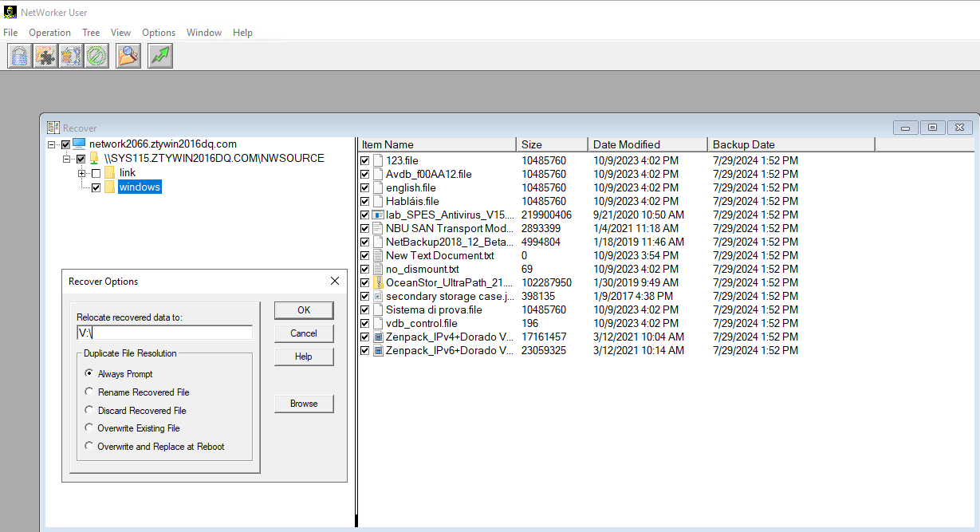Click the folder icon next to link
This screenshot has height=532, width=980.
[110, 173]
